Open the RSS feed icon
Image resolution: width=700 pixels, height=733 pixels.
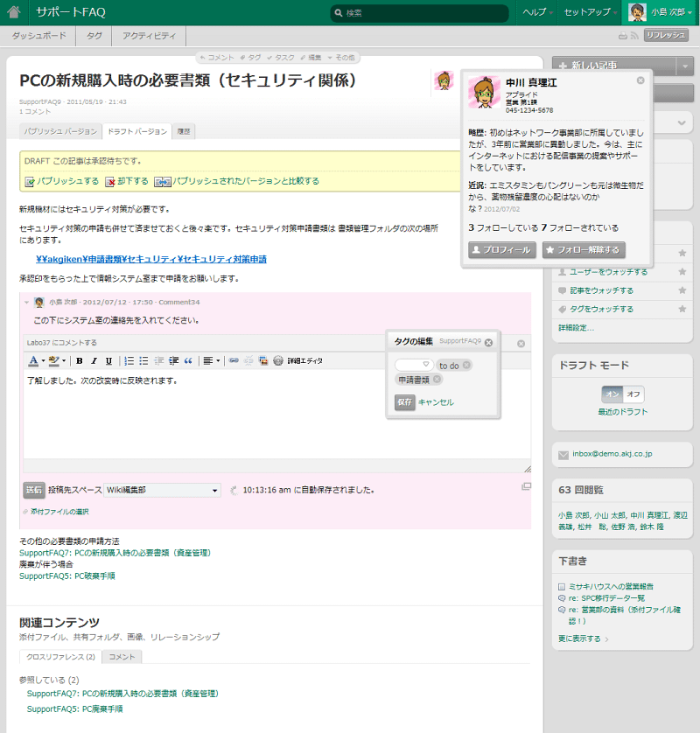point(634,36)
